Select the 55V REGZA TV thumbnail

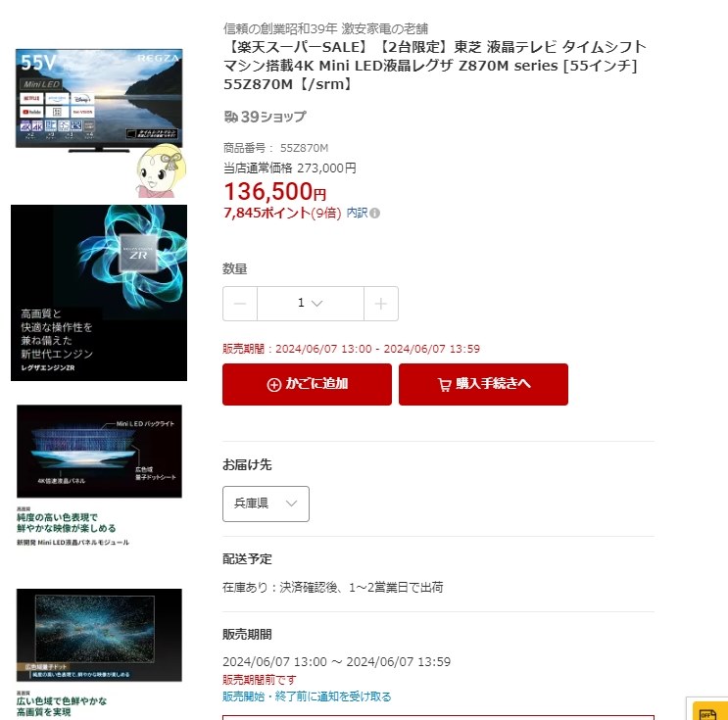coord(99,101)
